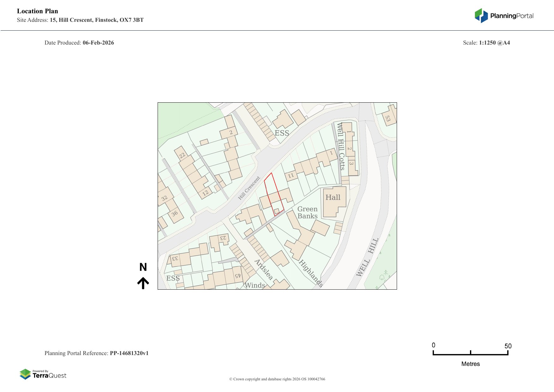Click the WELL HILL road label
554x392 pixels.
tap(367, 257)
